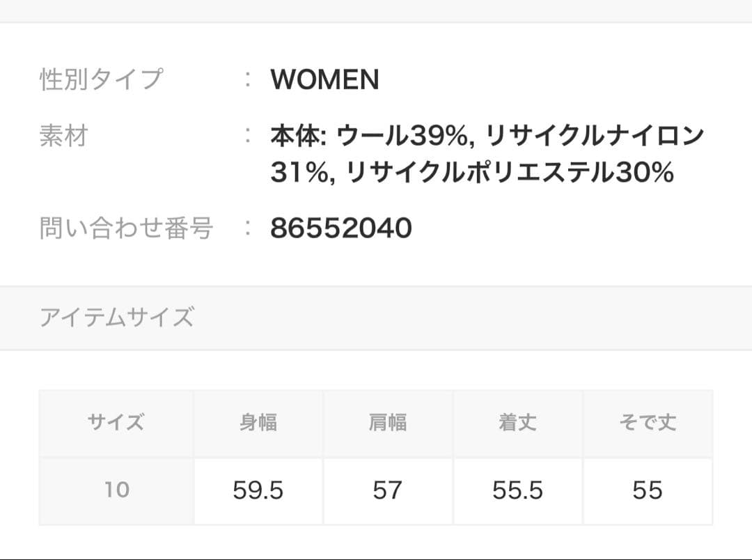Image resolution: width=752 pixels, height=560 pixels.
Task: Select size 10 row cell
Action: pos(116,490)
